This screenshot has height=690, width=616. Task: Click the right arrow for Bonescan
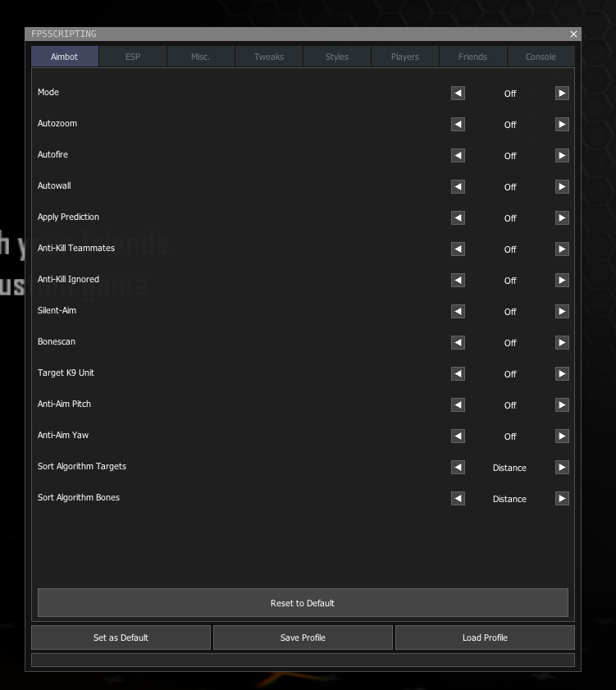pos(562,343)
